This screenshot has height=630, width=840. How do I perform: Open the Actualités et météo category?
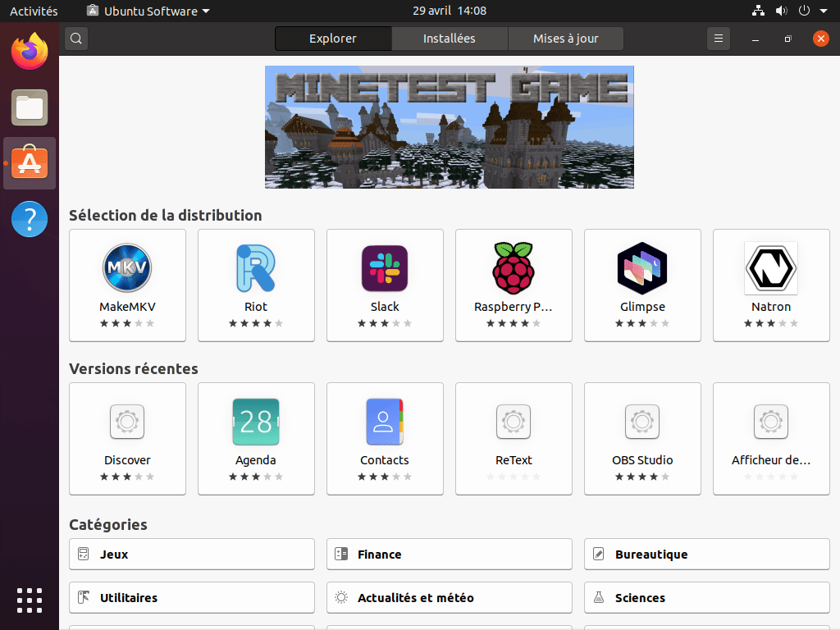click(x=450, y=597)
